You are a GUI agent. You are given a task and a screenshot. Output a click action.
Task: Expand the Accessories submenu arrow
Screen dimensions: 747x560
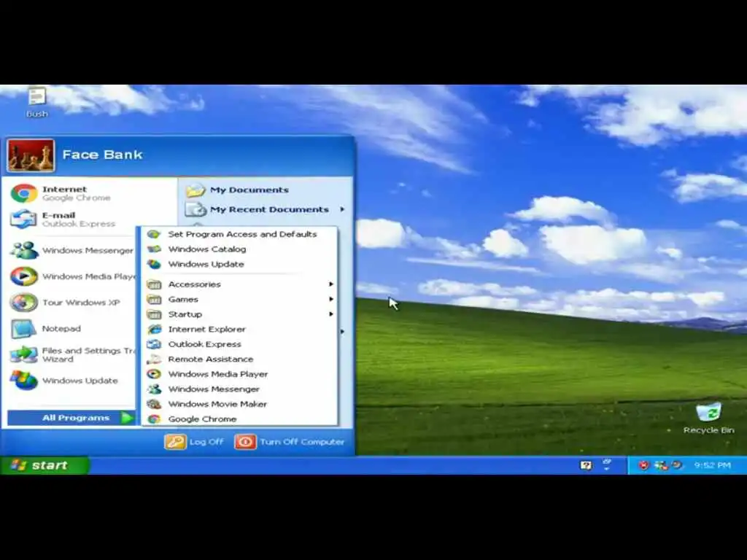click(331, 284)
